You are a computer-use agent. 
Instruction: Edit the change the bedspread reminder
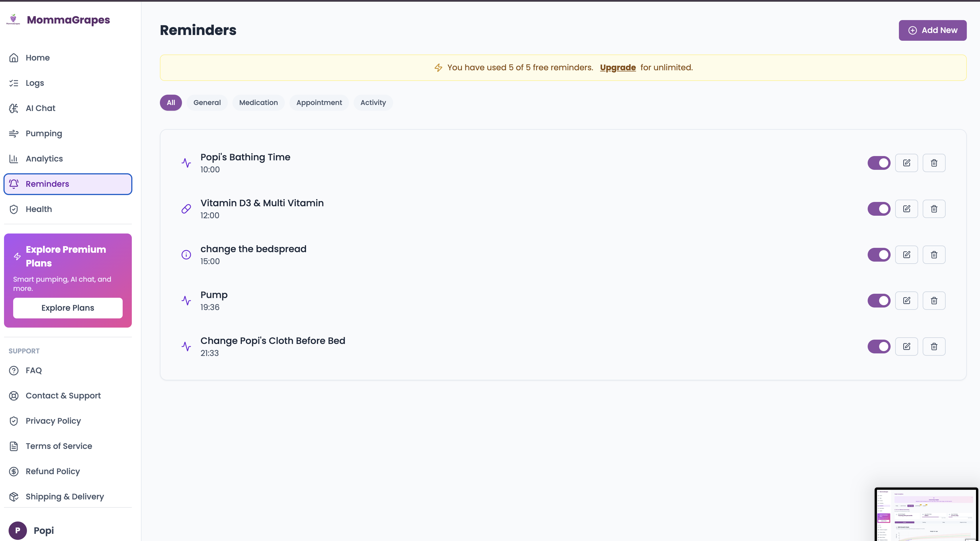coord(906,255)
